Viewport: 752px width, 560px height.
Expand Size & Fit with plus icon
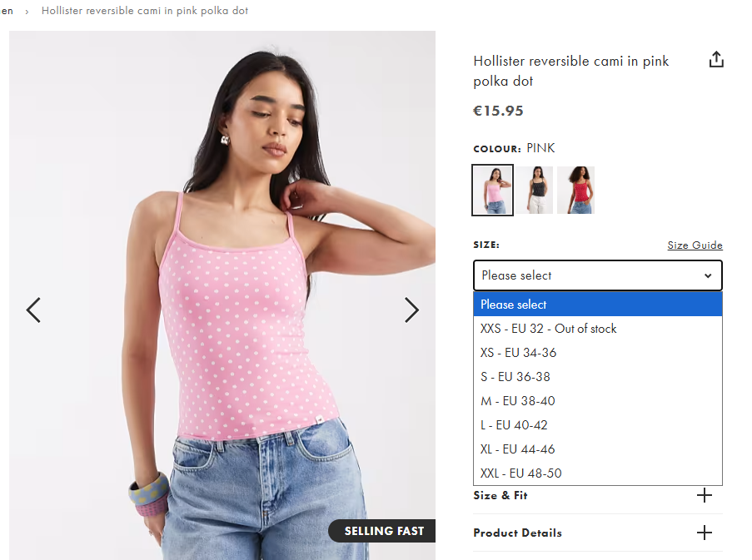point(704,495)
